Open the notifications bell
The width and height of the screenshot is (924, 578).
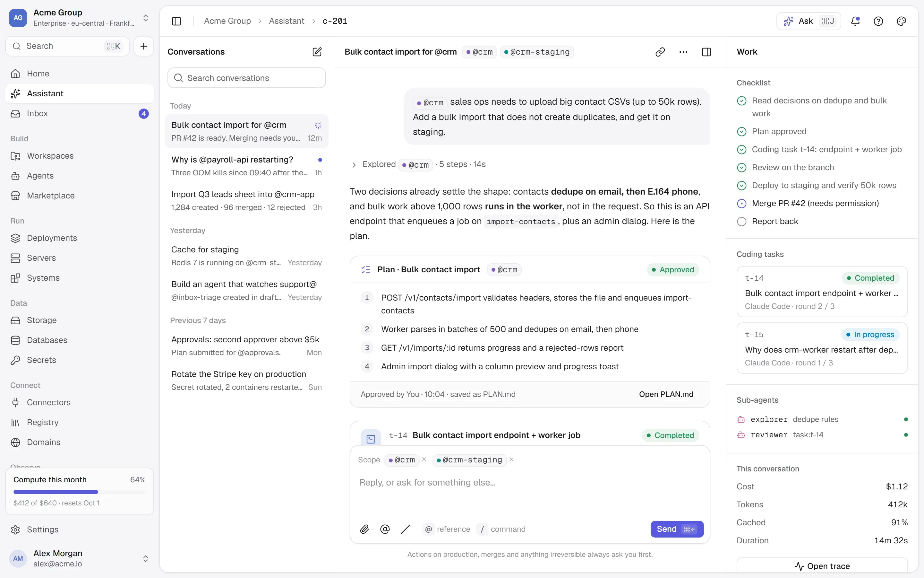[x=855, y=21]
